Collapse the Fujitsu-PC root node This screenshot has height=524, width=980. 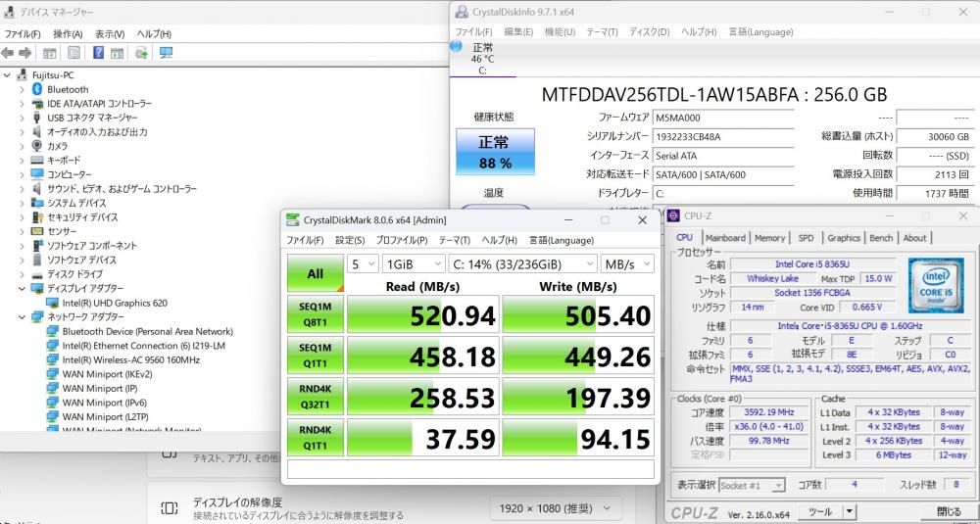click(8, 75)
